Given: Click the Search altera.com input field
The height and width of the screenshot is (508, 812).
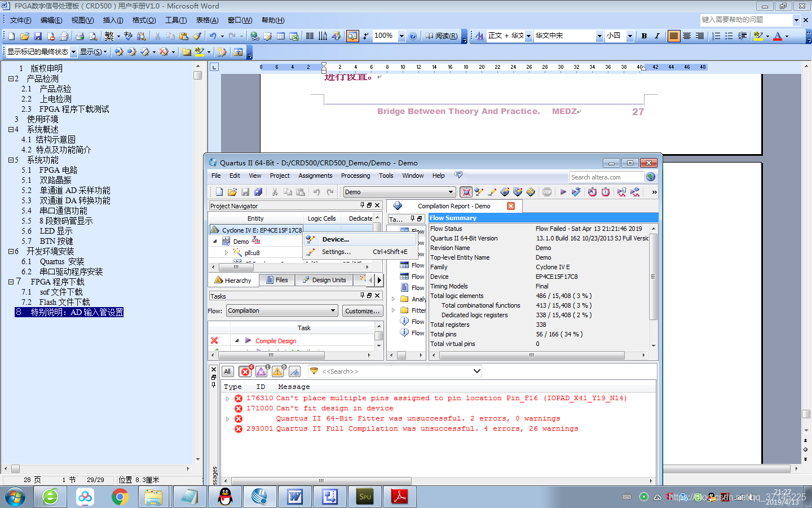Looking at the screenshot, I should pos(606,177).
